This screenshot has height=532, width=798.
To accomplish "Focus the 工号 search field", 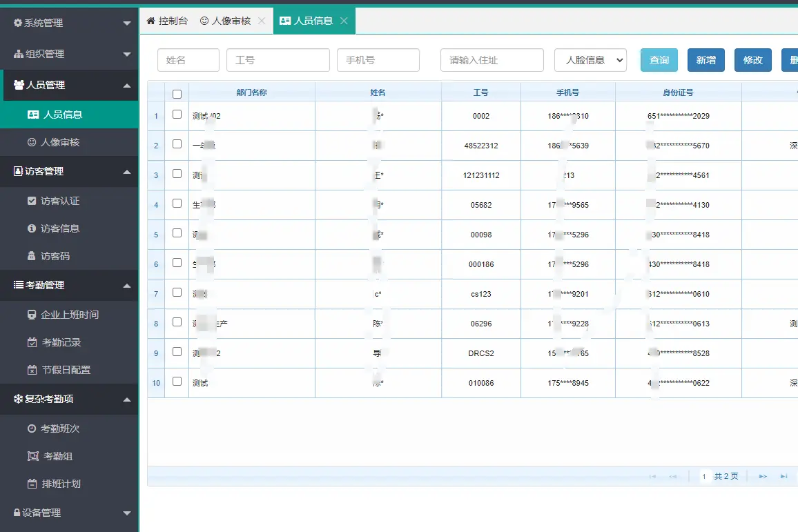I will pos(278,60).
